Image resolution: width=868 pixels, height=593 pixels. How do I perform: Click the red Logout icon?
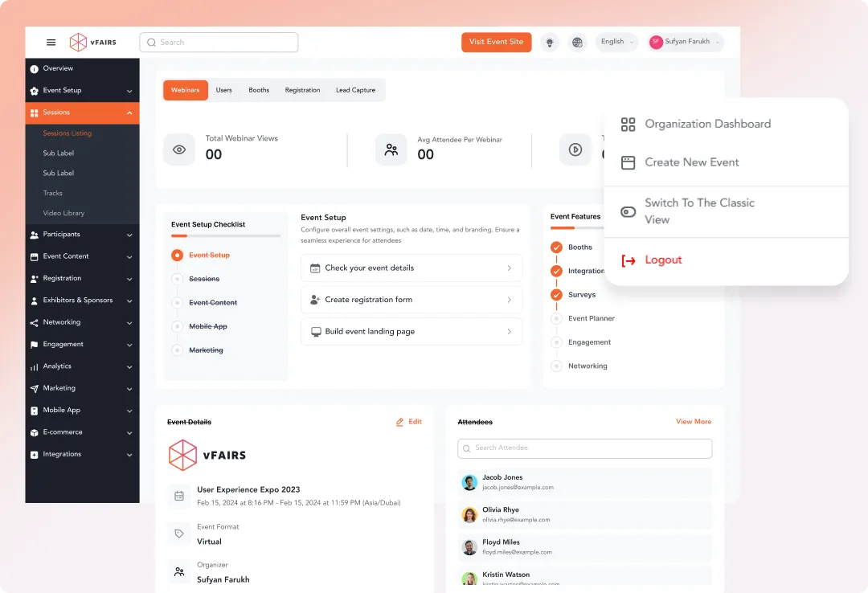(x=628, y=260)
